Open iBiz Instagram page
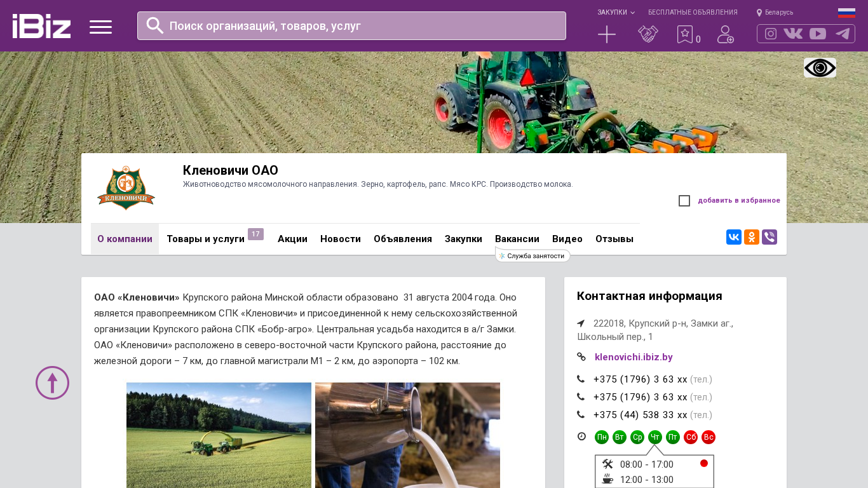The width and height of the screenshot is (868, 488). (x=771, y=34)
